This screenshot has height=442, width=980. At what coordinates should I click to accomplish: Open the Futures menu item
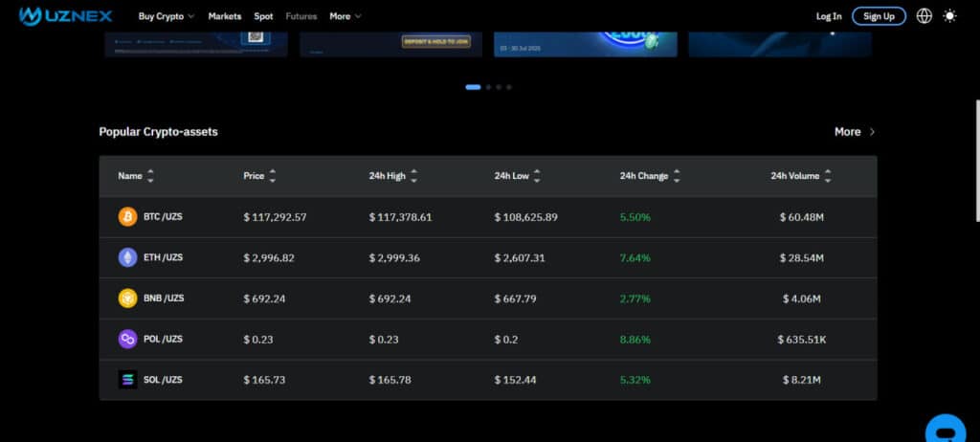(x=301, y=16)
